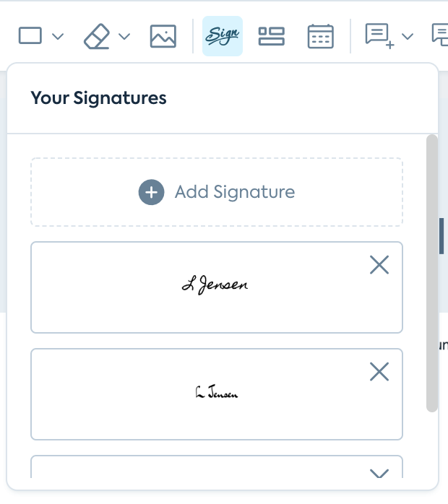Expand the add comment dropdown chevron

(407, 36)
